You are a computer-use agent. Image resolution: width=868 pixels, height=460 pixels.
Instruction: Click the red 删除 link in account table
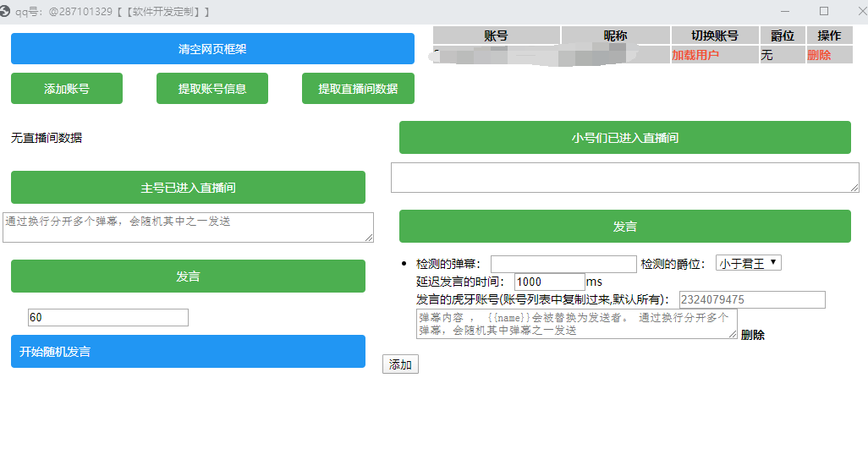pyautogui.click(x=819, y=55)
